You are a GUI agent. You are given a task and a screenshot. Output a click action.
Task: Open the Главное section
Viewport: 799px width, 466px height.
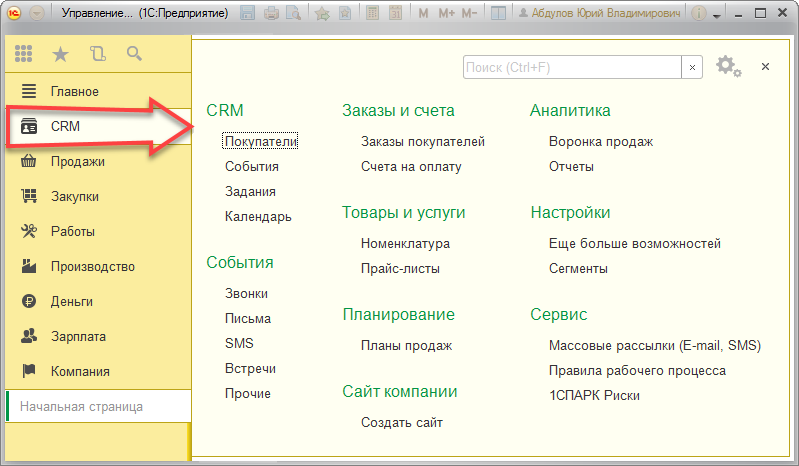[x=98, y=91]
